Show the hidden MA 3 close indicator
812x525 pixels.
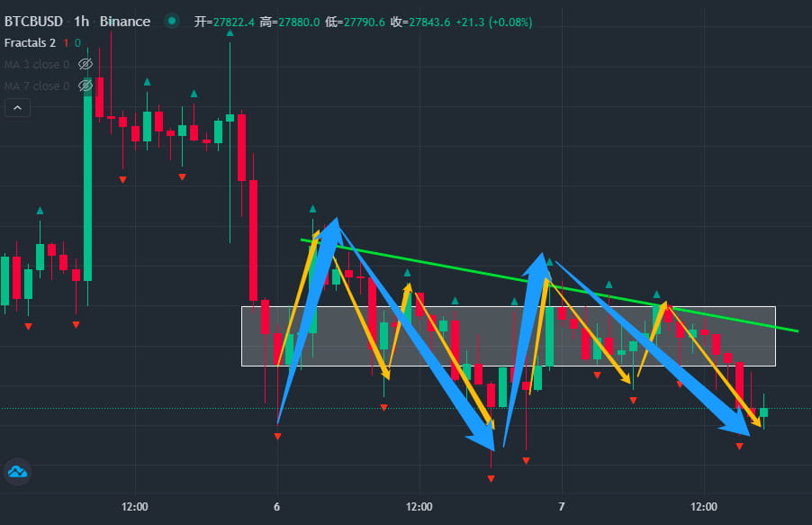[x=85, y=64]
